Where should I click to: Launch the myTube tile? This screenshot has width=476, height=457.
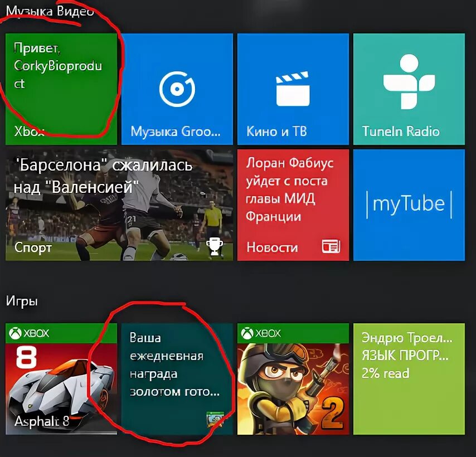tap(409, 205)
